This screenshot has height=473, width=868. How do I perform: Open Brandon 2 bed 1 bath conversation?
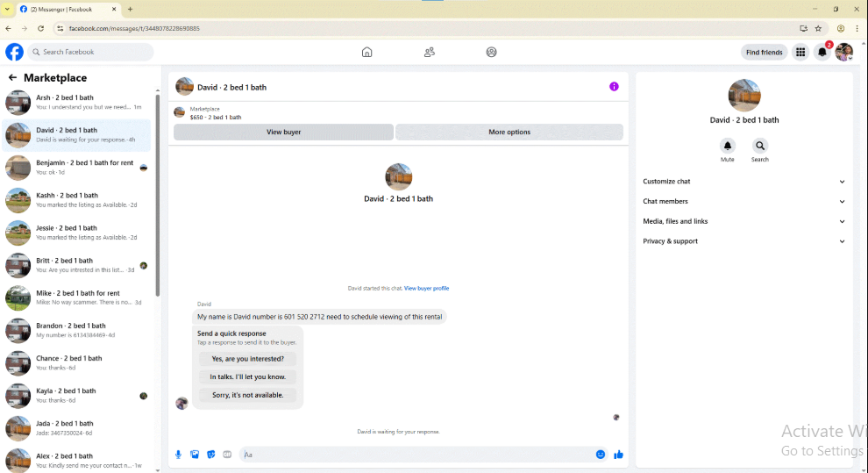pos(76,331)
